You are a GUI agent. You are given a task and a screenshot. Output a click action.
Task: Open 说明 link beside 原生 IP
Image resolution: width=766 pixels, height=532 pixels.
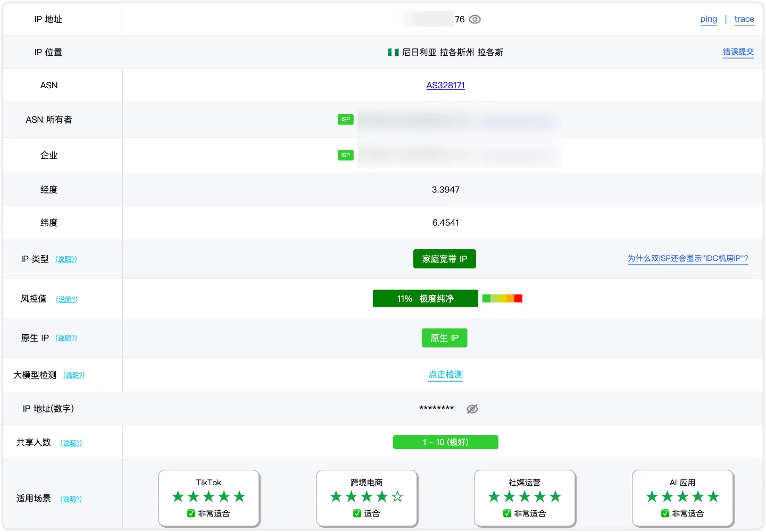66,338
